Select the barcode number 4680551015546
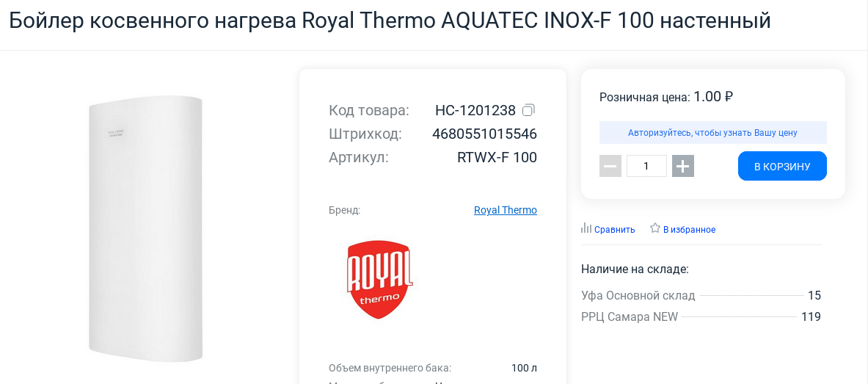868x384 pixels. pos(484,134)
